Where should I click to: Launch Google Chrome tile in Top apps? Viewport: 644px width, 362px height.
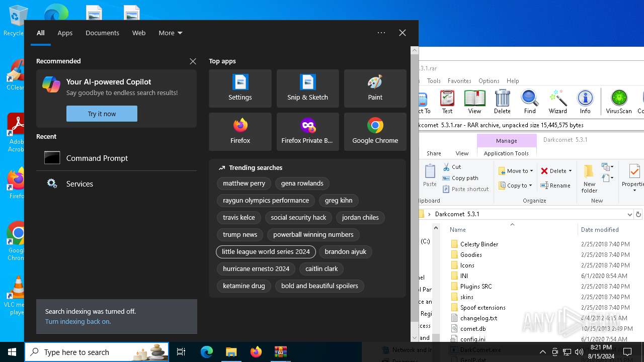pyautogui.click(x=375, y=132)
